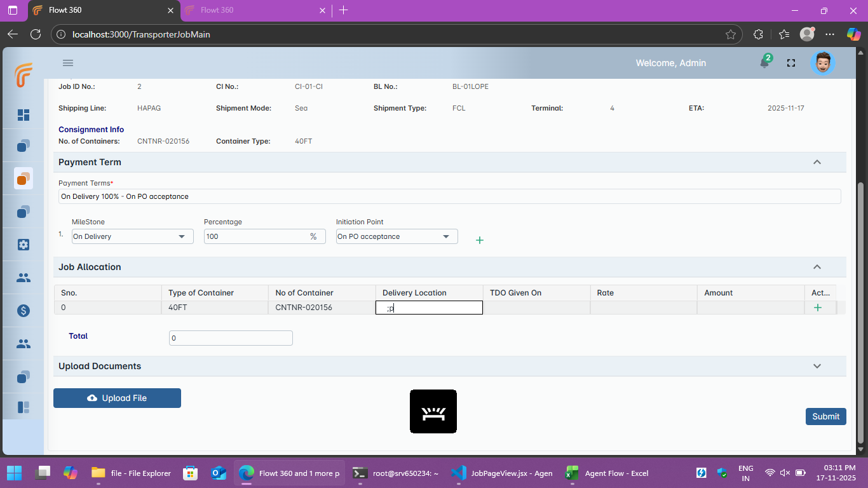868x488 pixels.
Task: Collapse the Payment Term section
Action: pos(817,162)
